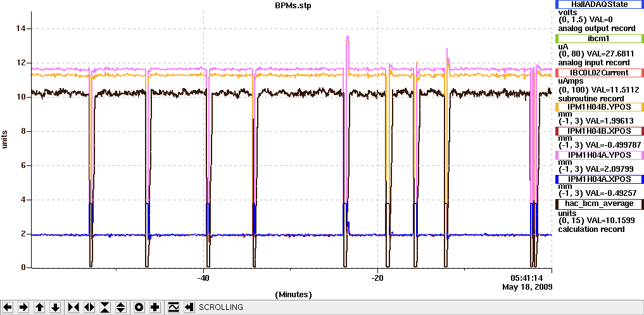Click the circle toolbar icon
Viewport: 644px width, 315px height.
coord(139,307)
